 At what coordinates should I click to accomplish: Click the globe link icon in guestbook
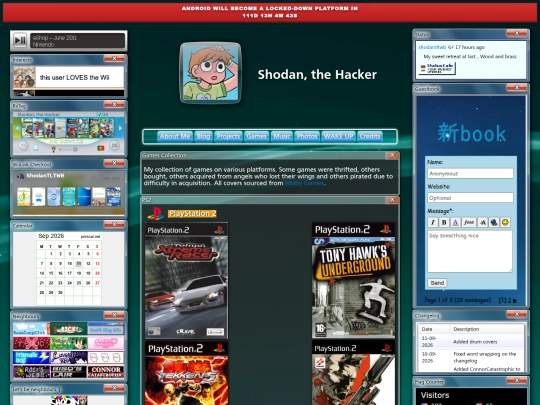(x=494, y=222)
